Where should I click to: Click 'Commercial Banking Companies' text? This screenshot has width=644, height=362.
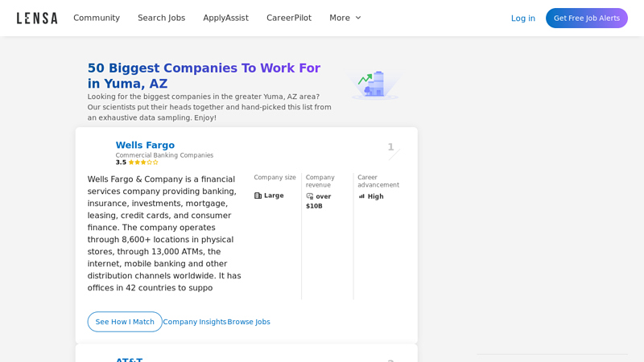click(x=164, y=155)
